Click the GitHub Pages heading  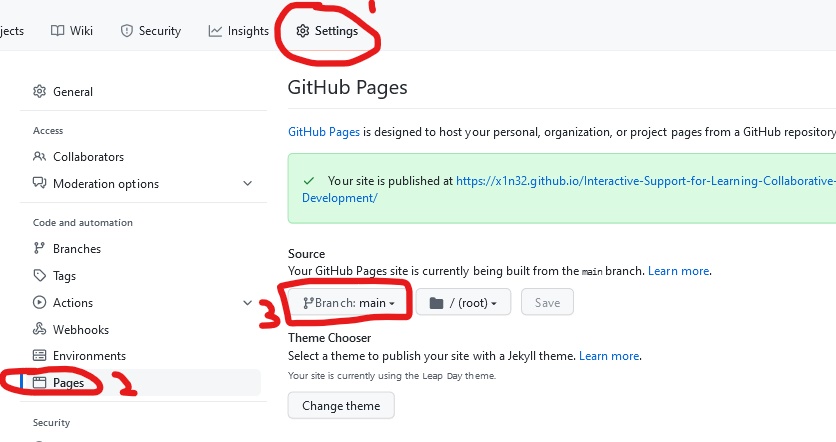[x=348, y=87]
